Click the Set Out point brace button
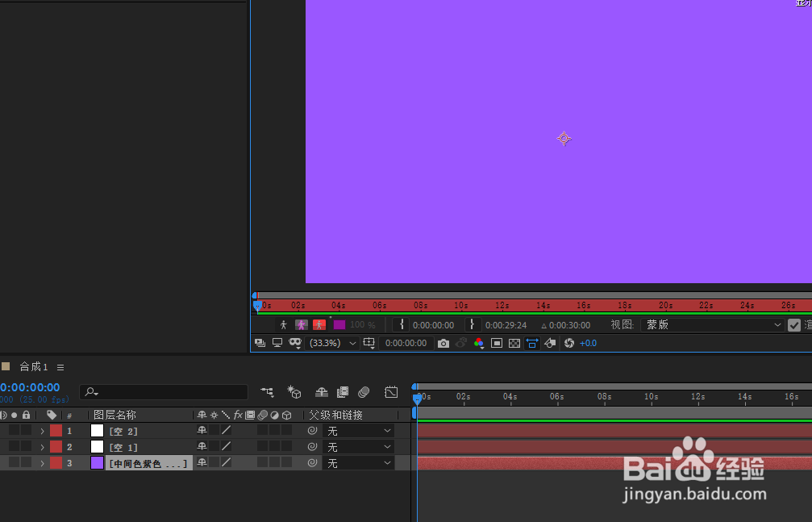 pyautogui.click(x=472, y=325)
